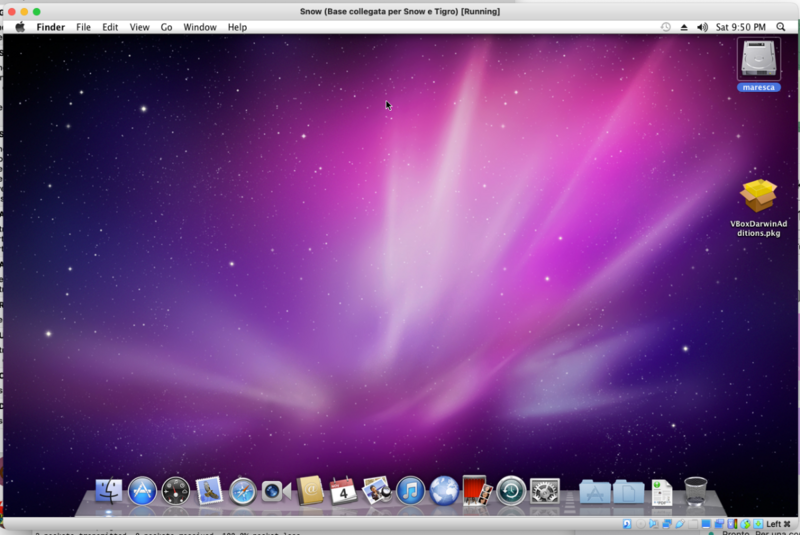Expand the Applications folder stack in Dock
The image size is (800, 535).
(x=595, y=491)
